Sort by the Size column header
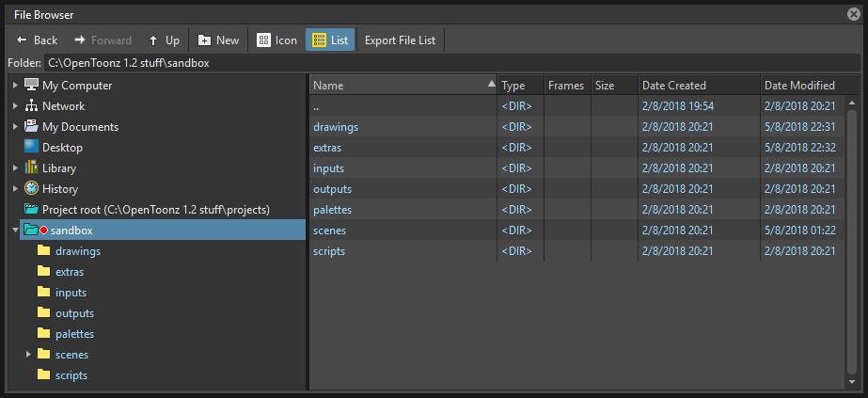The width and height of the screenshot is (868, 398). 614,86
